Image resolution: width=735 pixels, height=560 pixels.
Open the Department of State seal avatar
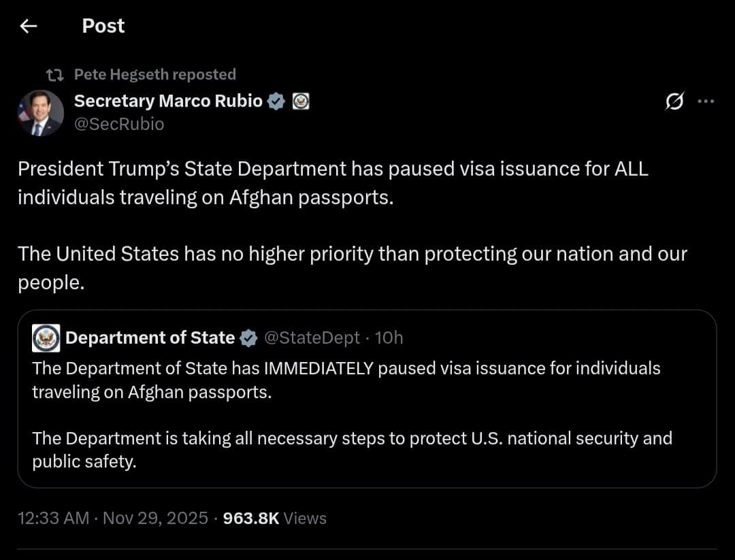[x=45, y=337]
